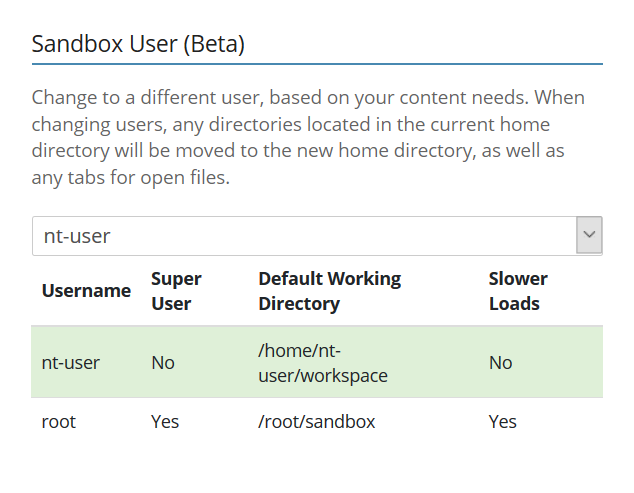Click the description line starting "changing users"
634x493 pixels.
(291, 125)
